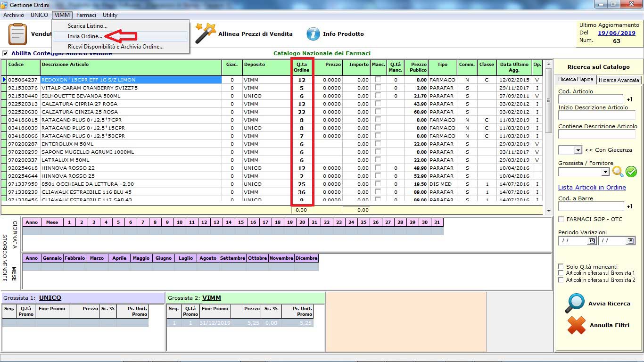Screen dimensions: 644x362
Task: Click day 15 header in daily history
Action: pyautogui.click(x=240, y=222)
